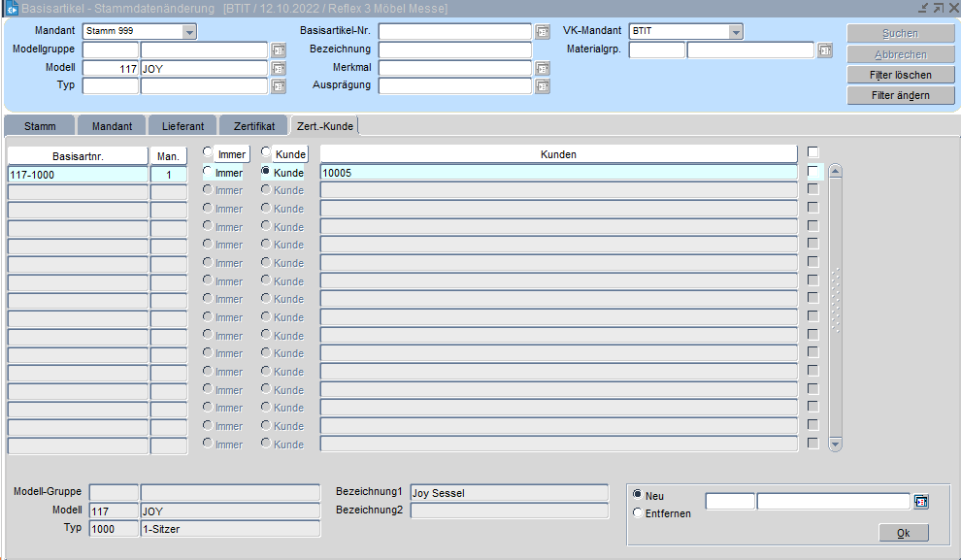Screen dimensions: 961x560
Task: Confirm with the Ok button
Action: 903,533
